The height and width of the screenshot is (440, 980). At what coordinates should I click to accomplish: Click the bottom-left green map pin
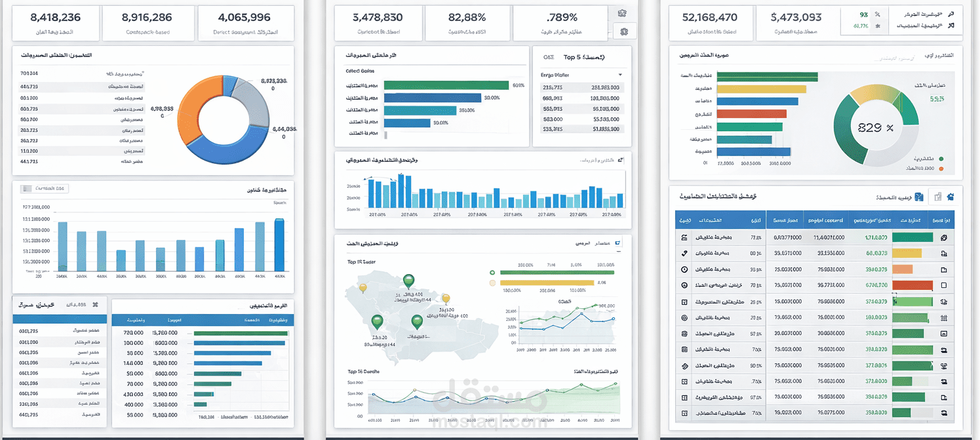point(377,322)
